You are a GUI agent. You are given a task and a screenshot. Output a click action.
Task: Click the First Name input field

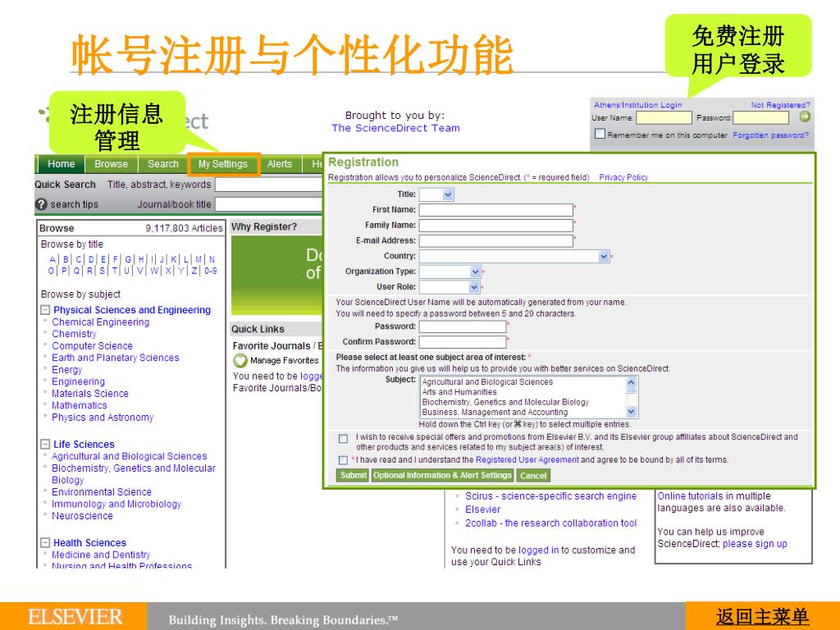(496, 210)
